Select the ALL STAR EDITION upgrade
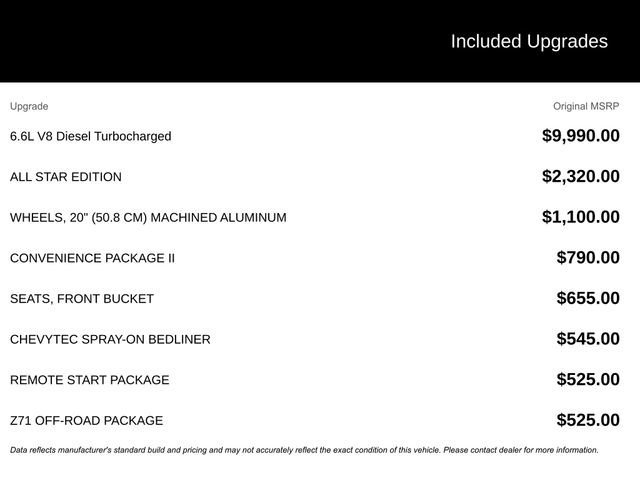640x480 pixels. [x=66, y=177]
